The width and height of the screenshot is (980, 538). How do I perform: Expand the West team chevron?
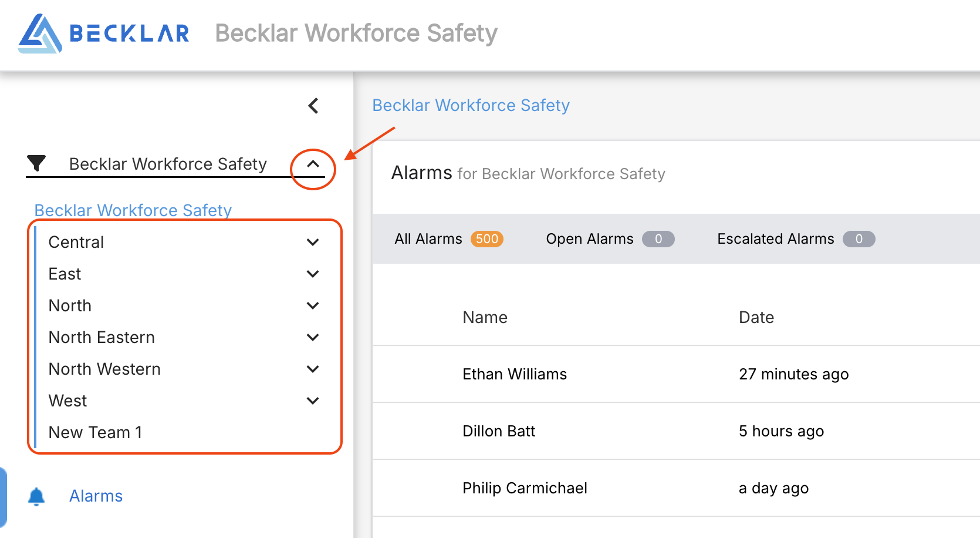(x=313, y=401)
